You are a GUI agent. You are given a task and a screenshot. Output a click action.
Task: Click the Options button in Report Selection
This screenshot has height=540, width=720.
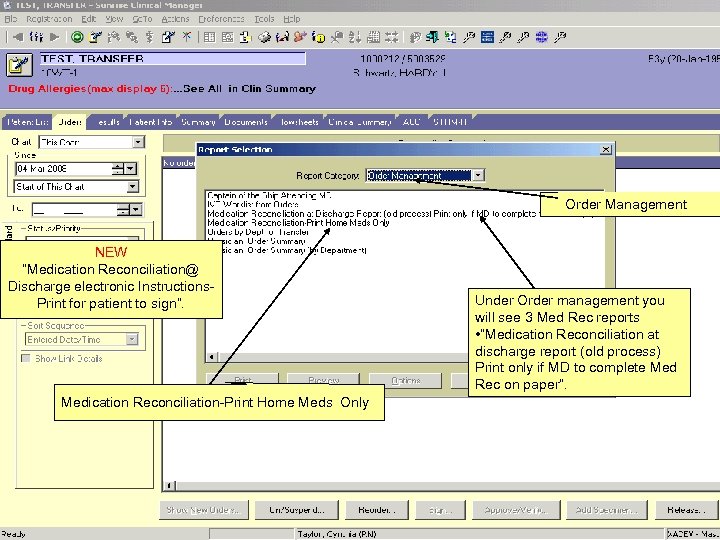pos(405,380)
